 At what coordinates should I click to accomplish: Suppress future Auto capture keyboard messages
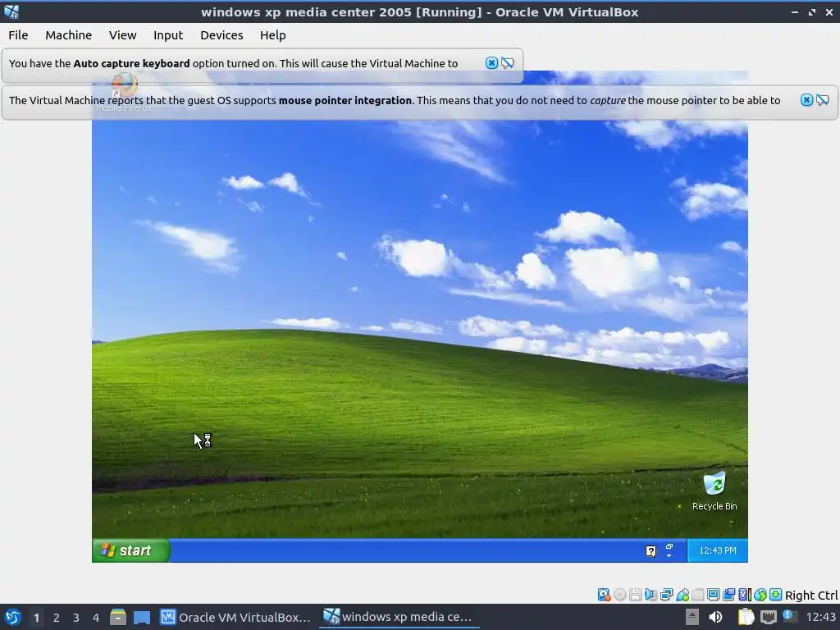(507, 62)
